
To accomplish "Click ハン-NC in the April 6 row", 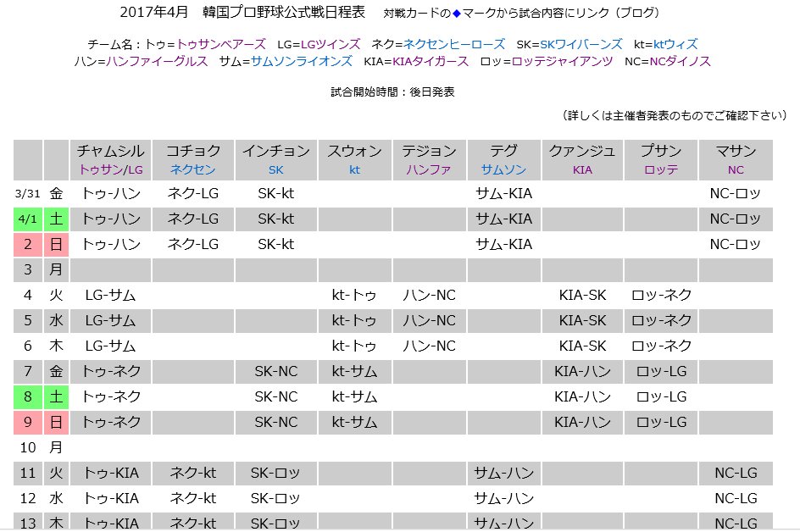I will 429,346.
